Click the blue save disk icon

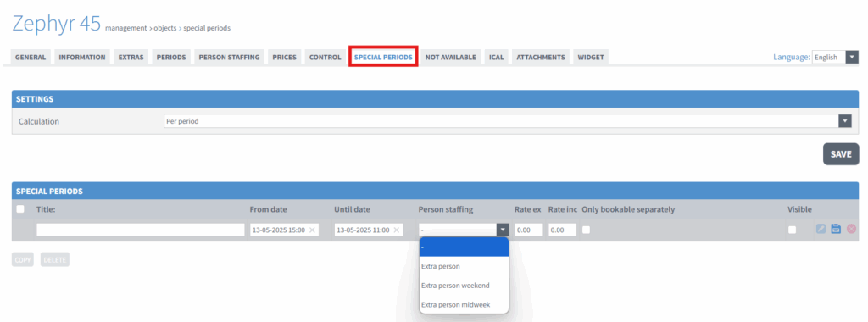pos(836,229)
